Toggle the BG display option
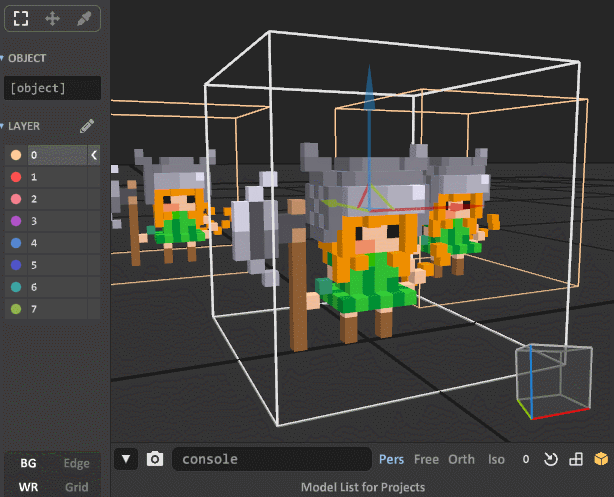Screen dimensions: 614x497 28,463
